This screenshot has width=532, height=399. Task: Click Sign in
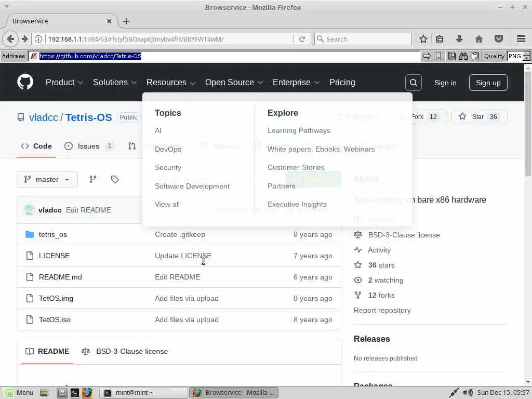(x=445, y=83)
